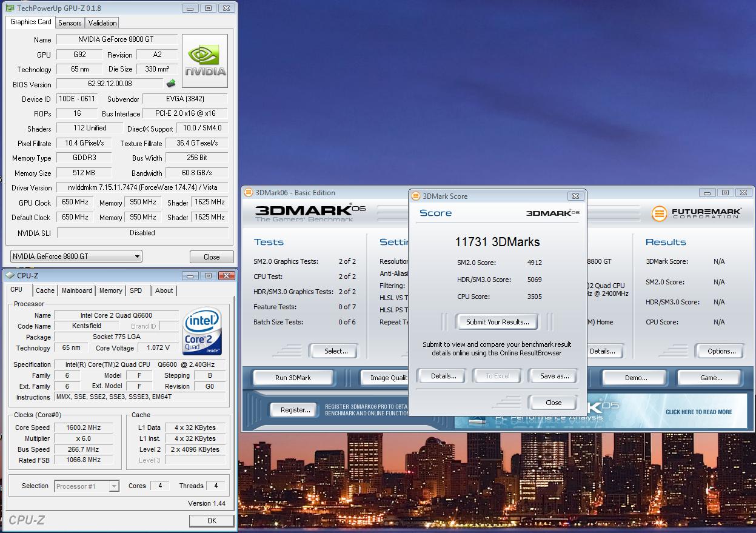
Task: Click the To Excel button
Action: tap(498, 376)
